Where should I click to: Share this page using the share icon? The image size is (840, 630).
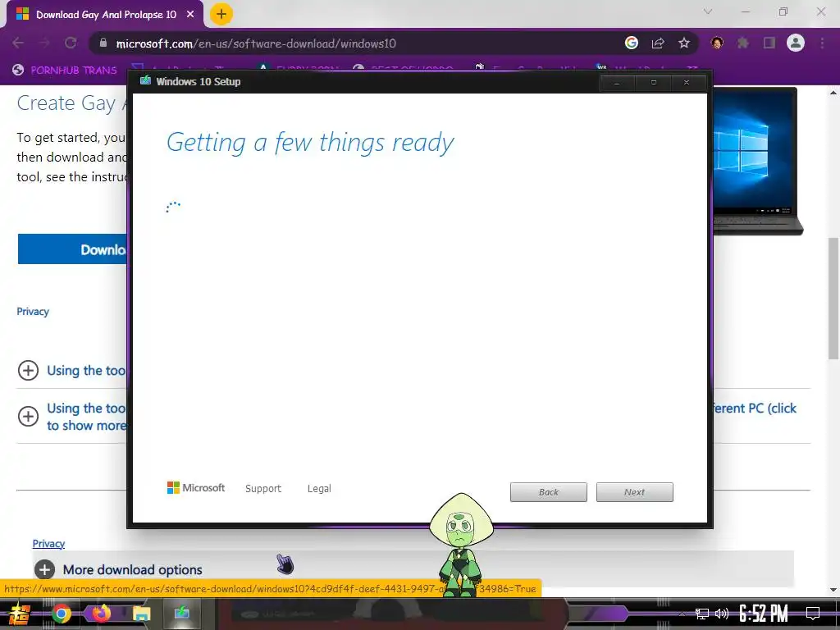click(658, 43)
